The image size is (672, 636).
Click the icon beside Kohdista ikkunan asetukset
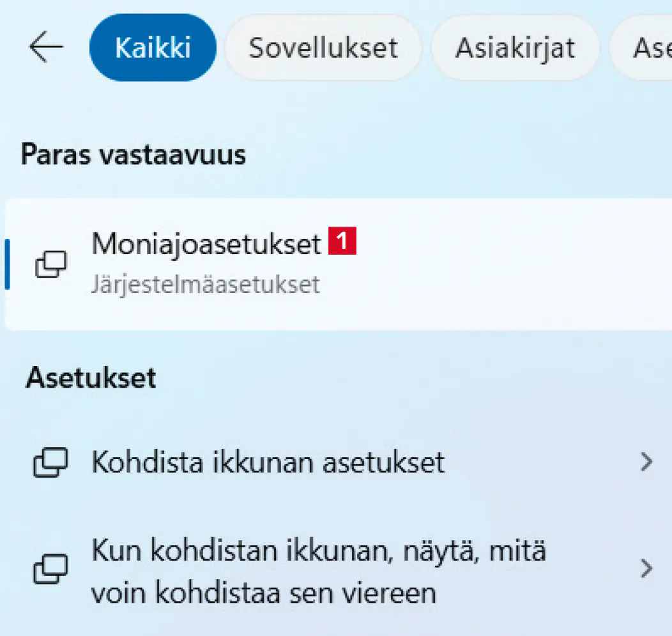(x=50, y=462)
